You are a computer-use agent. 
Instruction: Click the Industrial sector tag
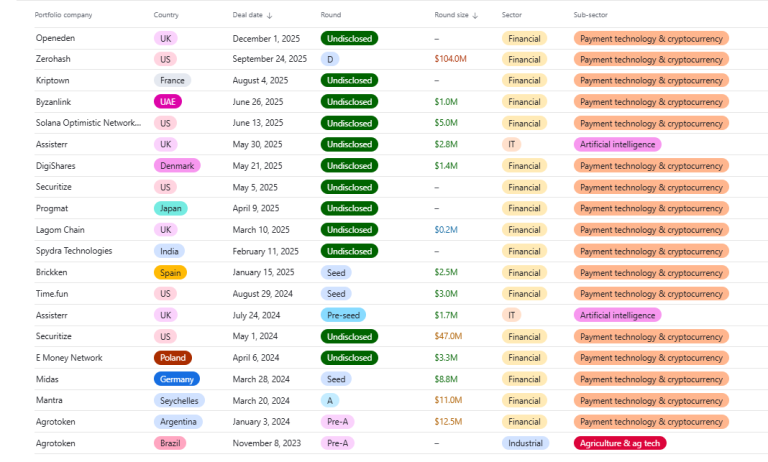pyautogui.click(x=525, y=443)
